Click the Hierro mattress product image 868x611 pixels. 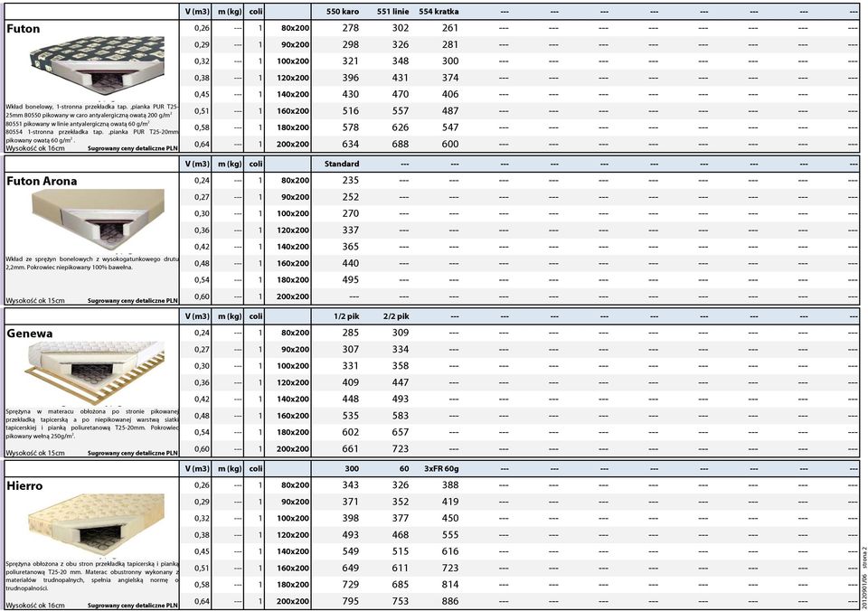tap(97, 525)
